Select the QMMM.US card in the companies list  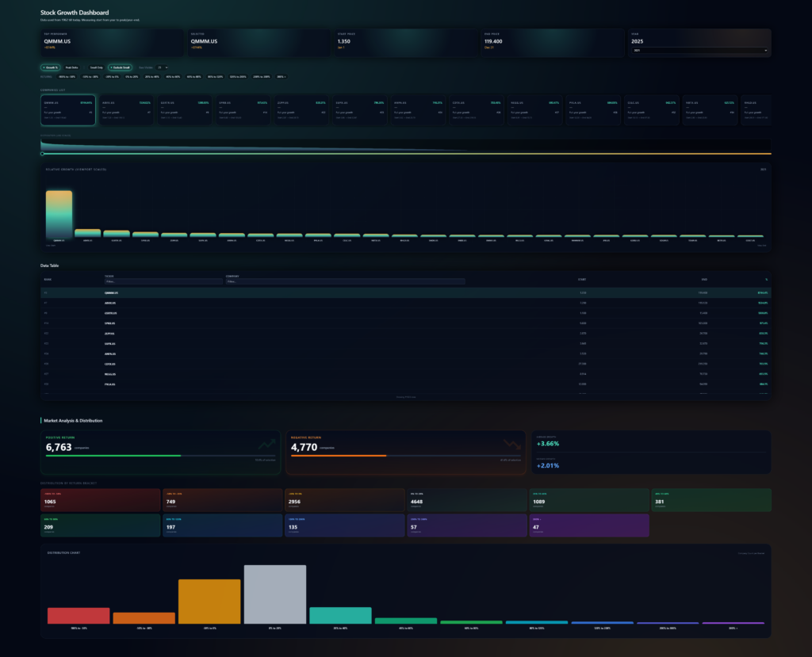coord(68,110)
